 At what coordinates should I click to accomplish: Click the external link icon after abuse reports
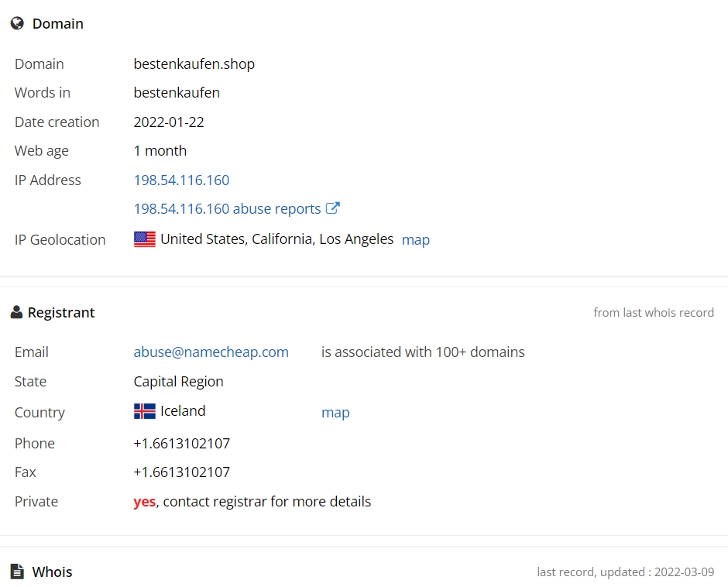click(332, 208)
